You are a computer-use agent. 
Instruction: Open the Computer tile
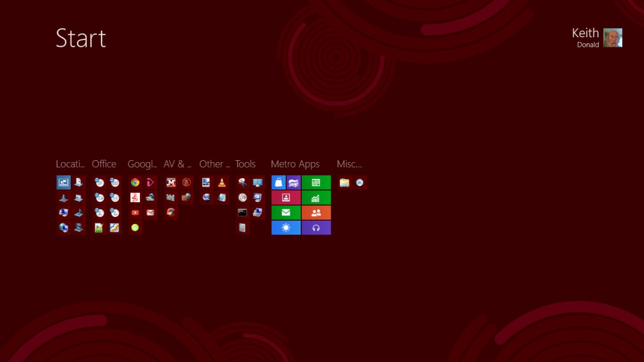click(64, 212)
